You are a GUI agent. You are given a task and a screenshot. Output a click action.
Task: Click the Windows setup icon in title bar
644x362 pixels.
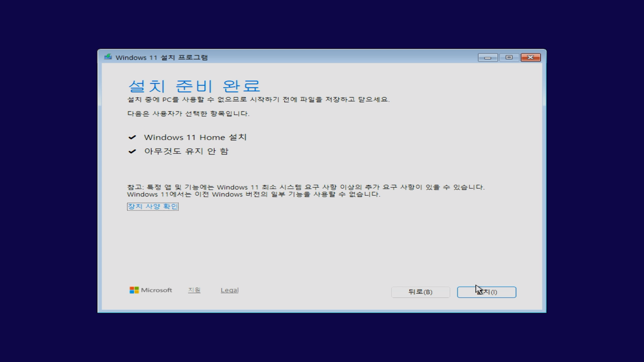(x=108, y=57)
